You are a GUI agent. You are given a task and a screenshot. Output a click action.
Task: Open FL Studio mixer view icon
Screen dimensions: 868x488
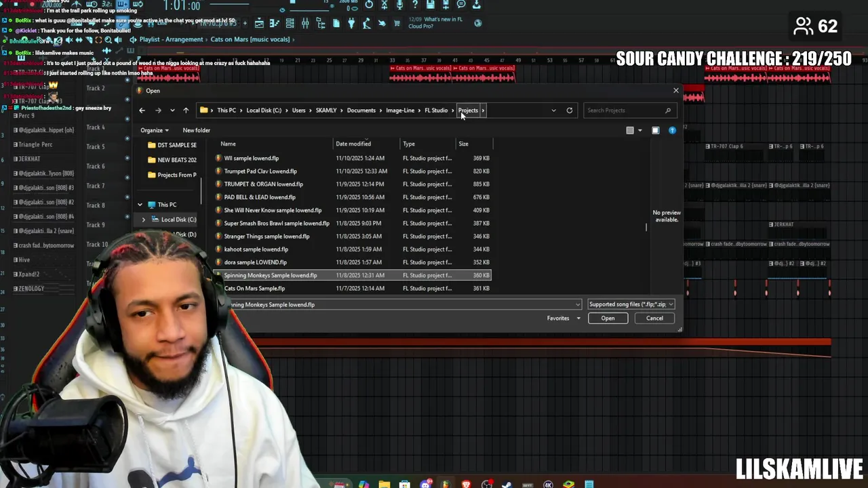[x=305, y=24]
